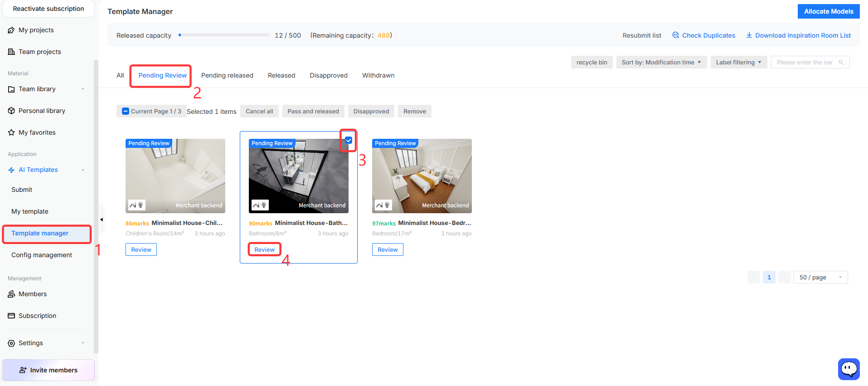The width and height of the screenshot is (868, 386).
Task: Switch to the Disapproved tab
Action: (x=329, y=75)
